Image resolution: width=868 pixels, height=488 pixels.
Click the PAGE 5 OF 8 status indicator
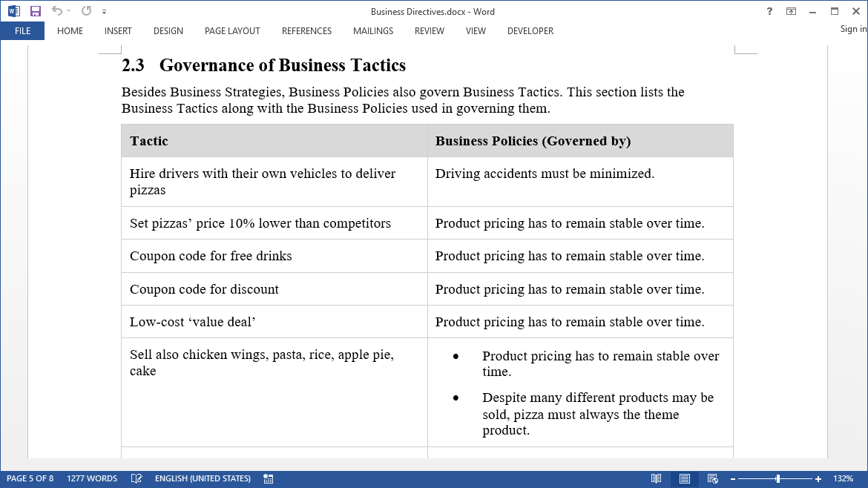coord(30,478)
